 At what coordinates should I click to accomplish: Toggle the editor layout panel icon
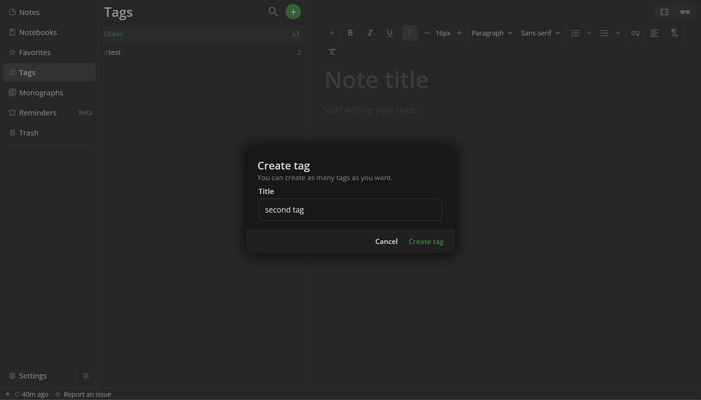664,12
